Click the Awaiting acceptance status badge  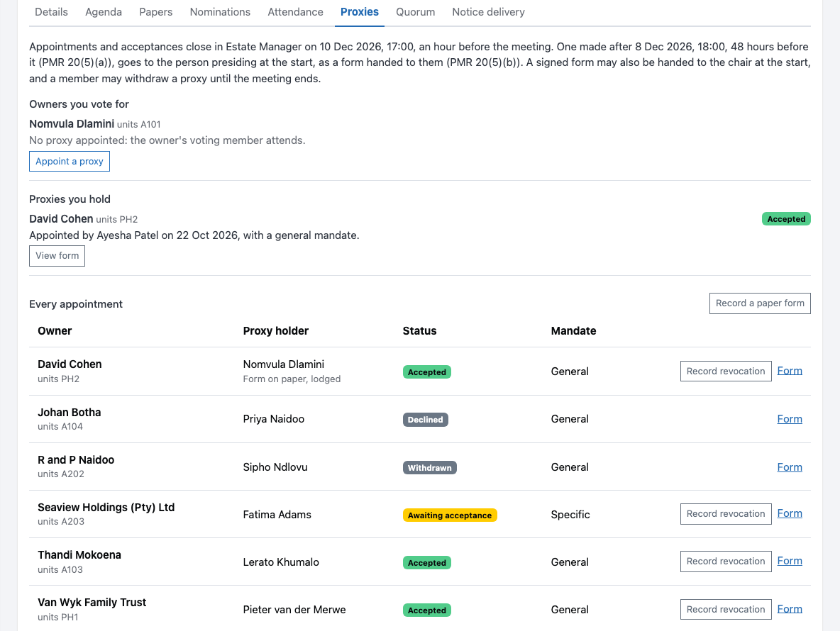pyautogui.click(x=450, y=515)
